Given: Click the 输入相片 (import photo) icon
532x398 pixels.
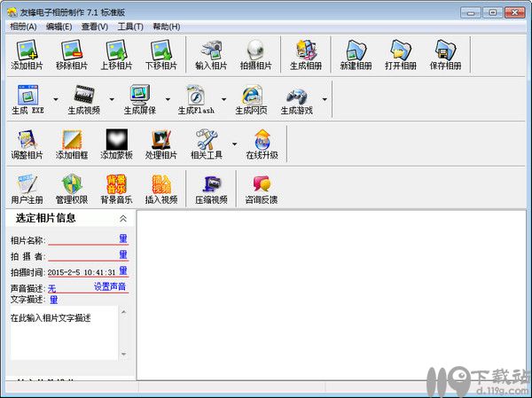Looking at the screenshot, I should 211,51.
